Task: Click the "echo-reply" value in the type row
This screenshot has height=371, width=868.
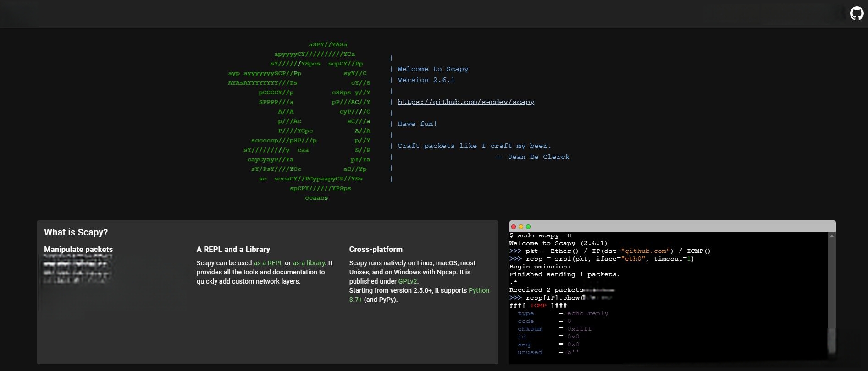Action: click(x=588, y=313)
